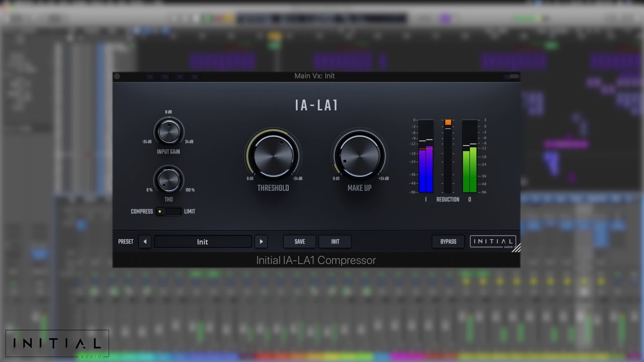This screenshot has width=644, height=362.
Task: Click the COMPRESS label beside the switch
Action: point(142,212)
